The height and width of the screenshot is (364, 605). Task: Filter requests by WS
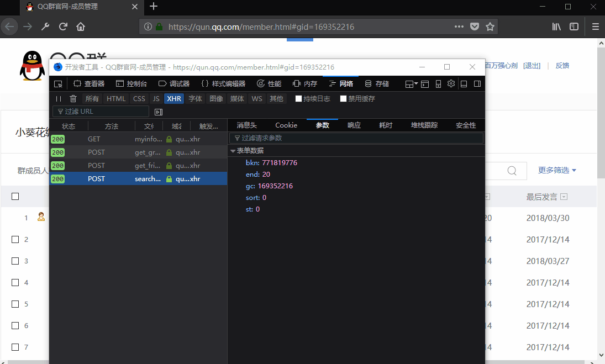tap(257, 99)
